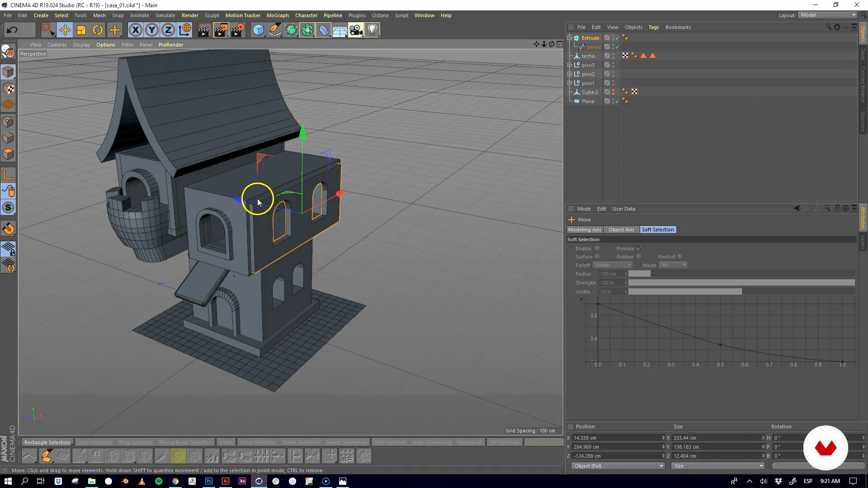
Task: Open the Octane menu
Action: click(380, 15)
